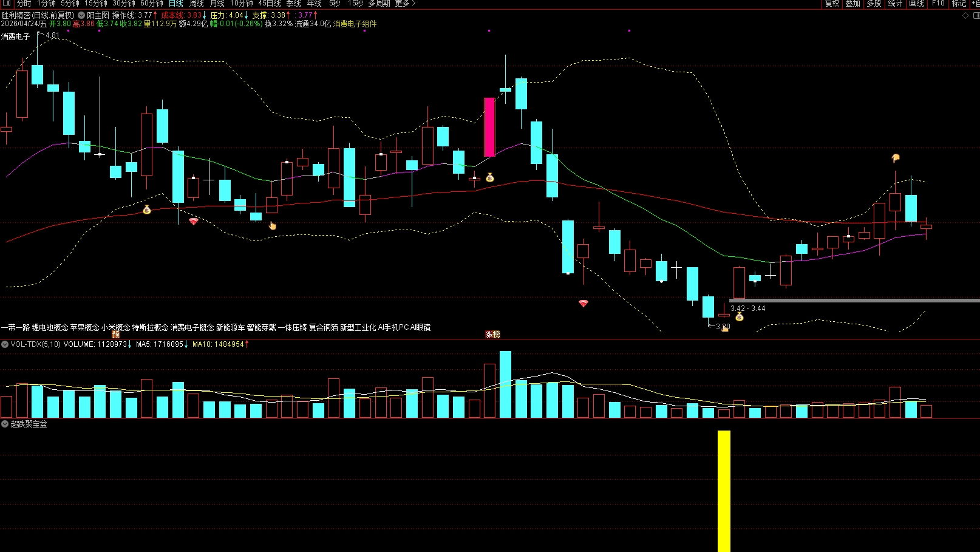980x552 pixels.
Task: Click the diamond icon at top-right of chart
Action: pos(965,15)
